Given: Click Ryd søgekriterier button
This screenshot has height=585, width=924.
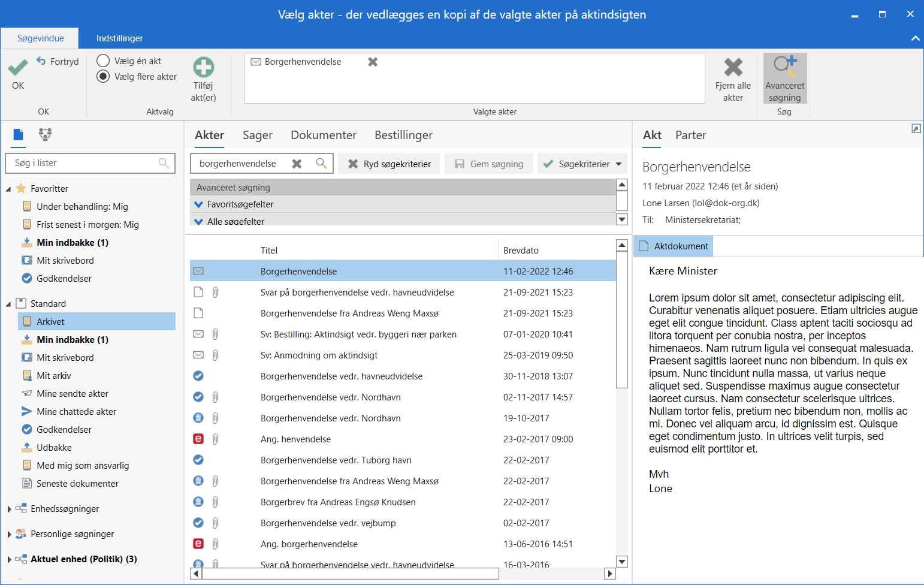Looking at the screenshot, I should pos(389,164).
